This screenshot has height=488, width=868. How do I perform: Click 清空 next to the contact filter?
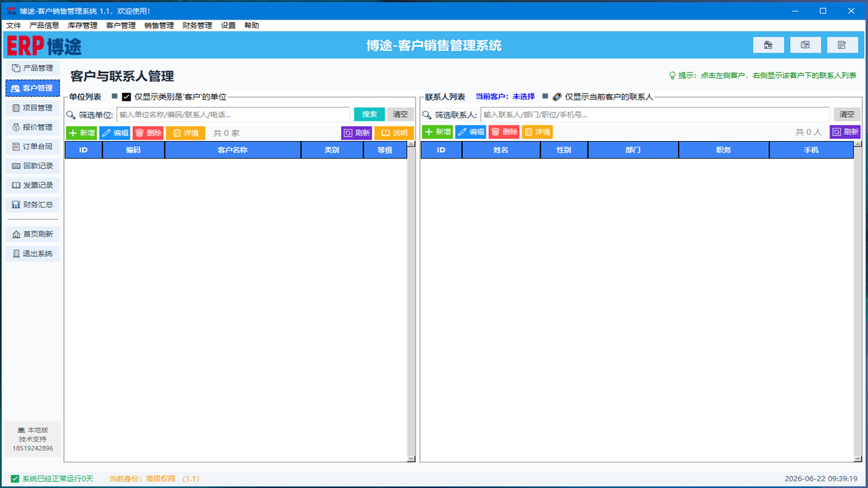pos(847,115)
